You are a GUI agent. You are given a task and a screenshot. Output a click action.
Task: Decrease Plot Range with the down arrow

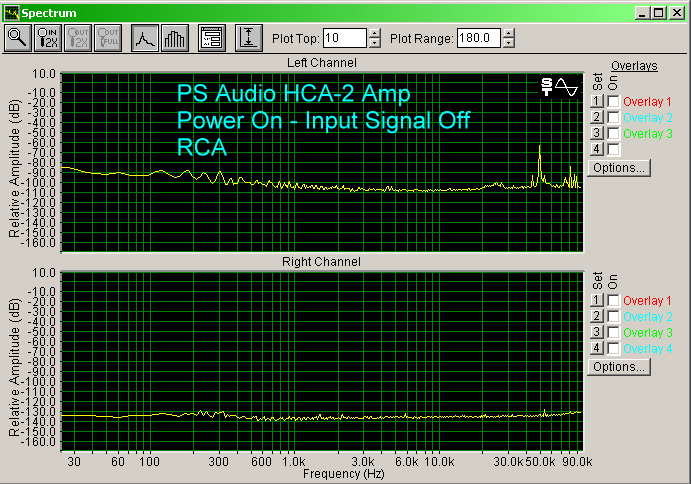pyautogui.click(x=509, y=43)
